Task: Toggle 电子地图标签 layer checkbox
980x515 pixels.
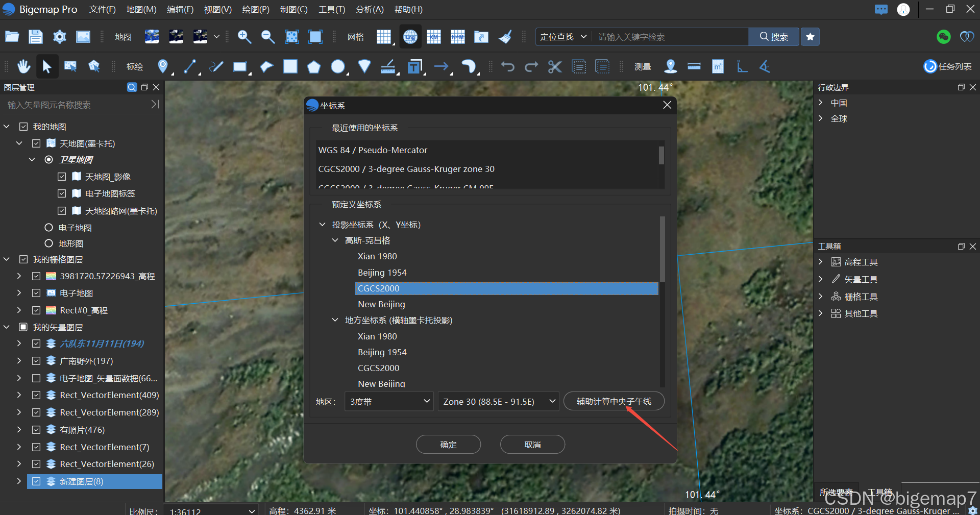Action: pos(62,193)
